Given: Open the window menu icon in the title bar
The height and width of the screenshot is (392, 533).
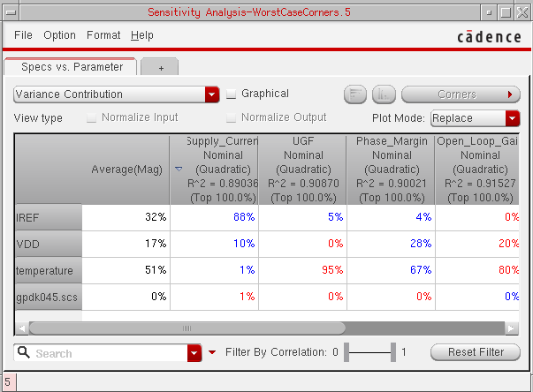Looking at the screenshot, I should point(11,12).
